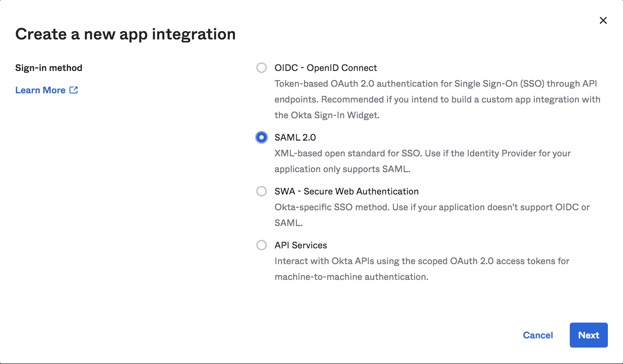
Task: Confirm SAML 2.0 is selected by clicking it
Action: (x=262, y=137)
